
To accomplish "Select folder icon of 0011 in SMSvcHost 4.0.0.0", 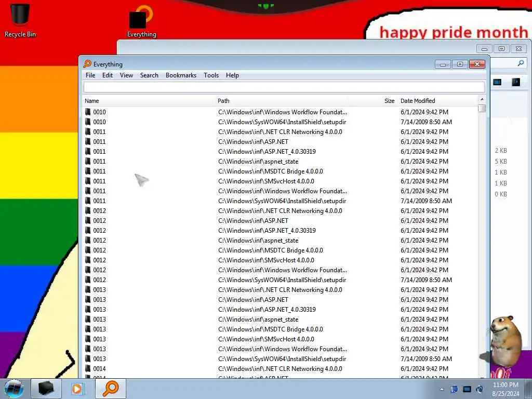I will [x=88, y=181].
